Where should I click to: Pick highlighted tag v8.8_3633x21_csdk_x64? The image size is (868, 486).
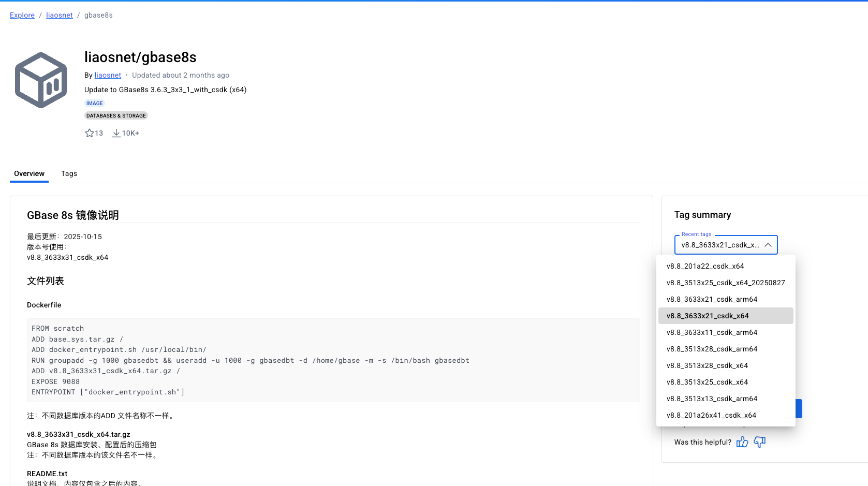click(x=726, y=316)
